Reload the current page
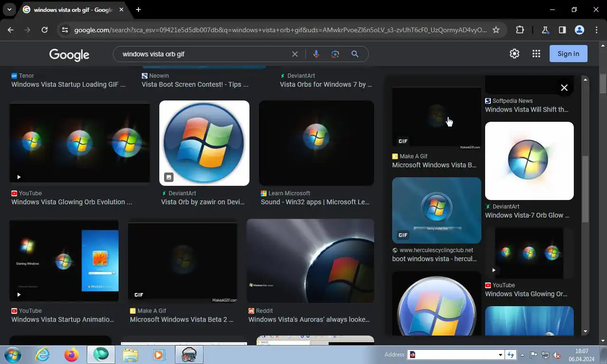607x364 pixels. click(x=45, y=30)
